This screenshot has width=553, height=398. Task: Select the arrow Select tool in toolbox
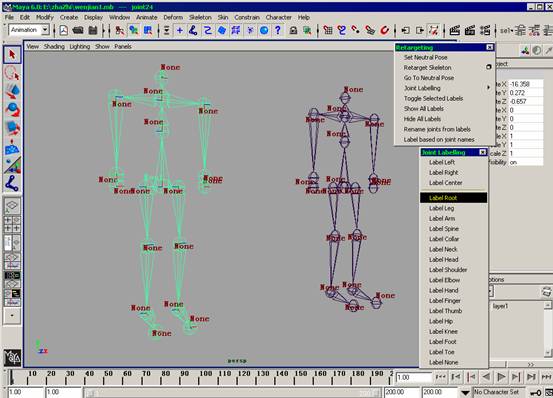pyautogui.click(x=12, y=55)
